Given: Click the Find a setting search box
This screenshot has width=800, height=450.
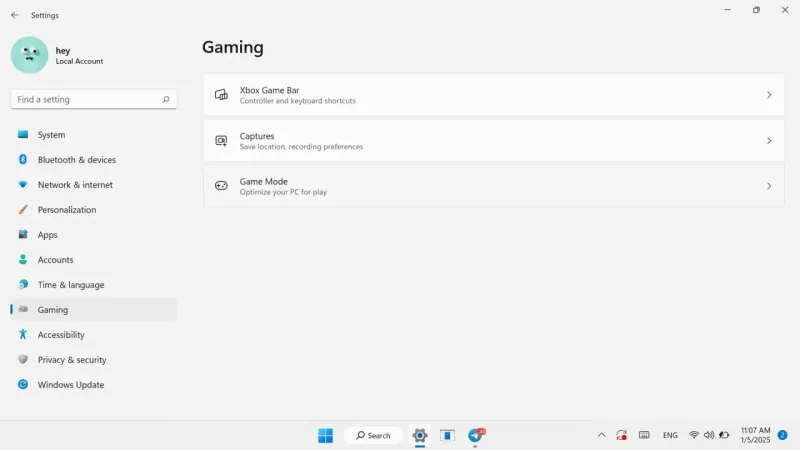Looking at the screenshot, I should point(94,99).
